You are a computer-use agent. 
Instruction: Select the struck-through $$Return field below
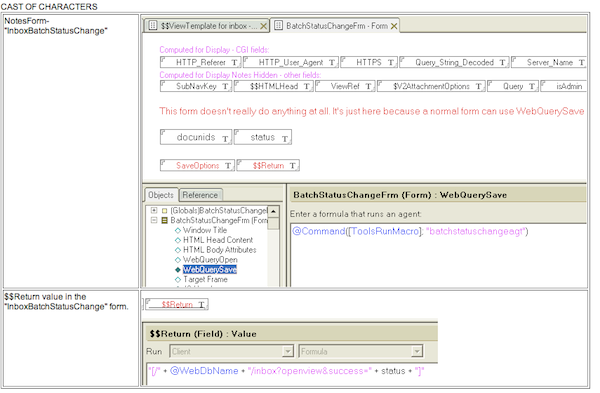pyautogui.click(x=177, y=304)
